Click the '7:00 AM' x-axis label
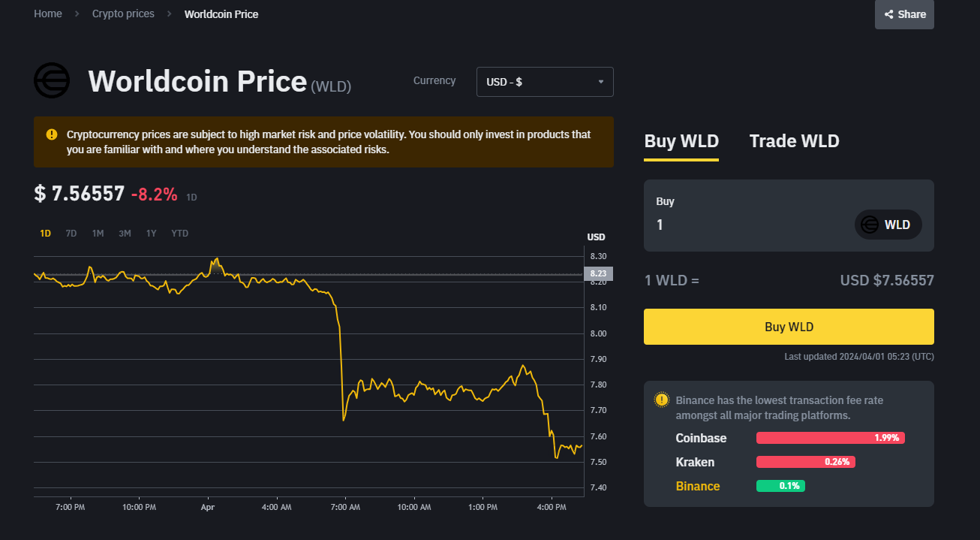This screenshot has height=540, width=980. [345, 508]
